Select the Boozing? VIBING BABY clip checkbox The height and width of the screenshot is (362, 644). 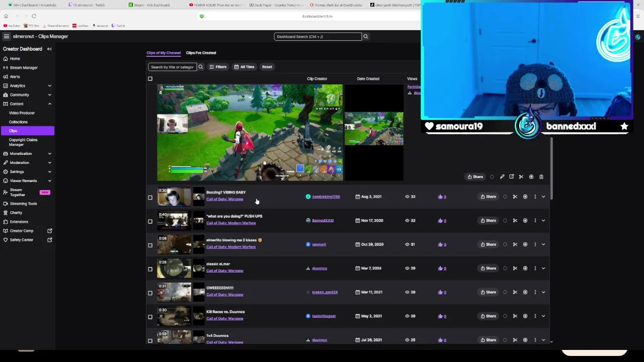coord(150,198)
